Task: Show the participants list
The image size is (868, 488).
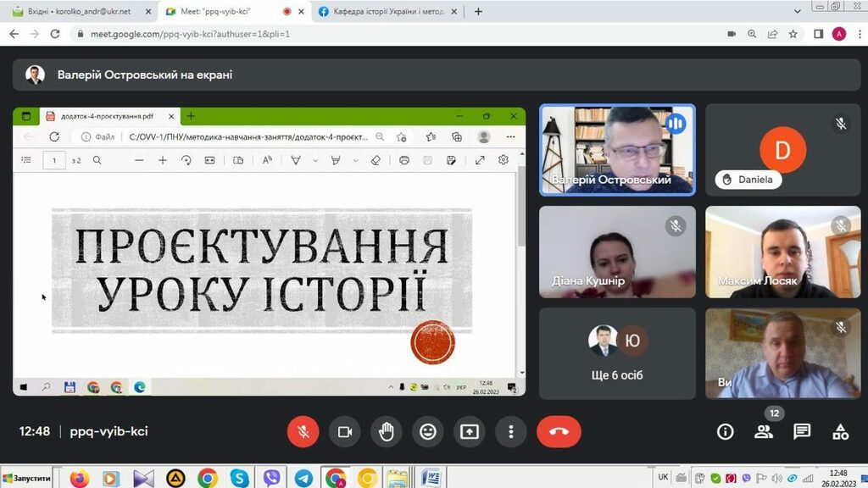Action: point(764,432)
